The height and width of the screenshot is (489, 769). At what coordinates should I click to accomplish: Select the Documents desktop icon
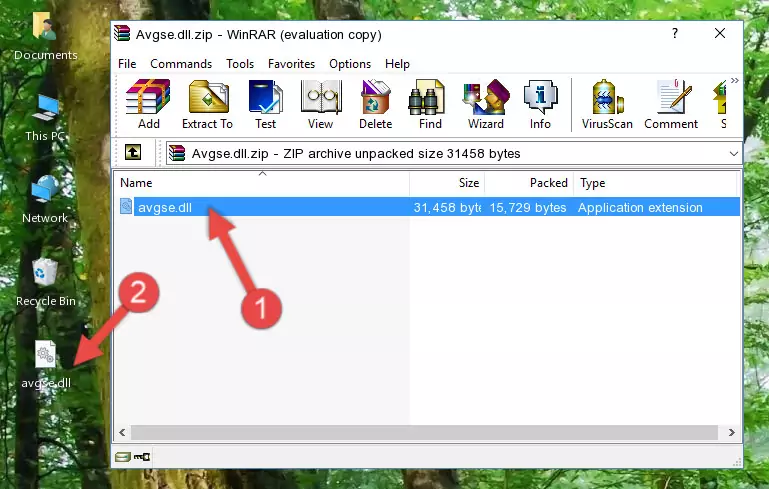pos(46,37)
